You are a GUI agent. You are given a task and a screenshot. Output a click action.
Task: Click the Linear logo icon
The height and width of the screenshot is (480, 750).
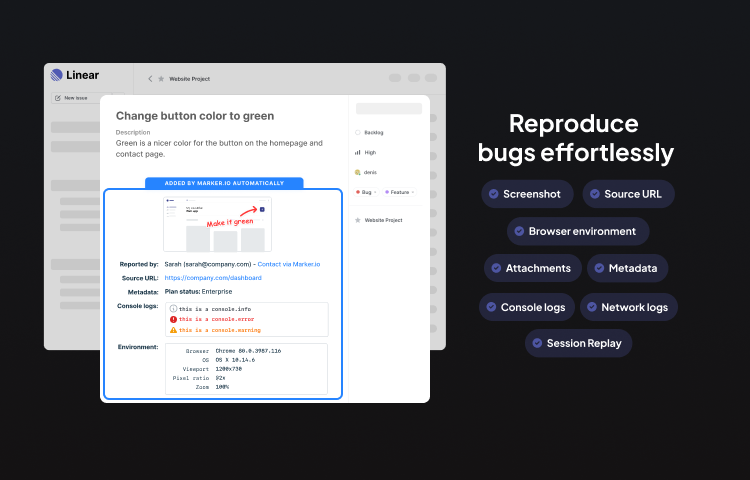tap(56, 75)
